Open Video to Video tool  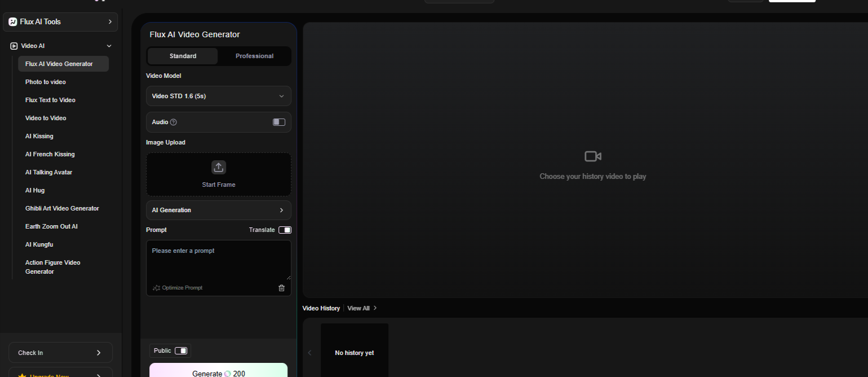pos(46,118)
